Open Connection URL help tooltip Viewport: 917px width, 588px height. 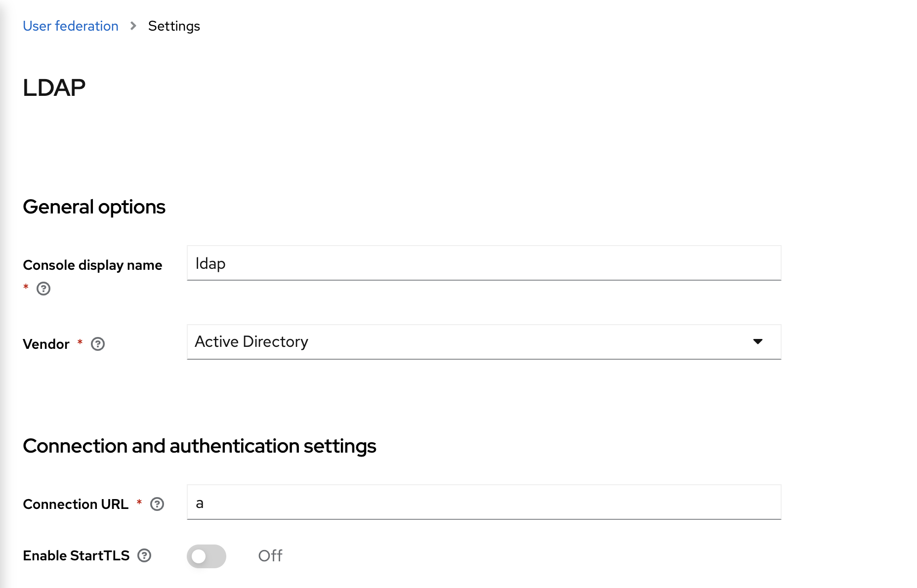point(157,504)
